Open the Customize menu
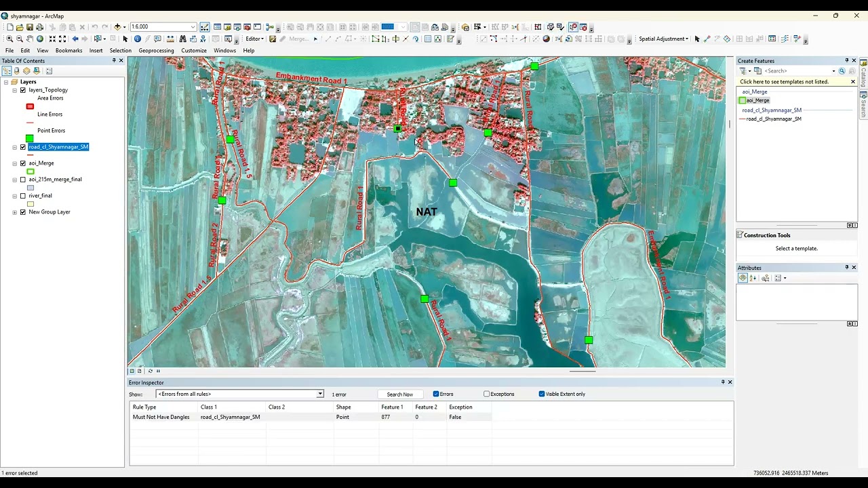Screen dimensions: 868x488 (194, 51)
